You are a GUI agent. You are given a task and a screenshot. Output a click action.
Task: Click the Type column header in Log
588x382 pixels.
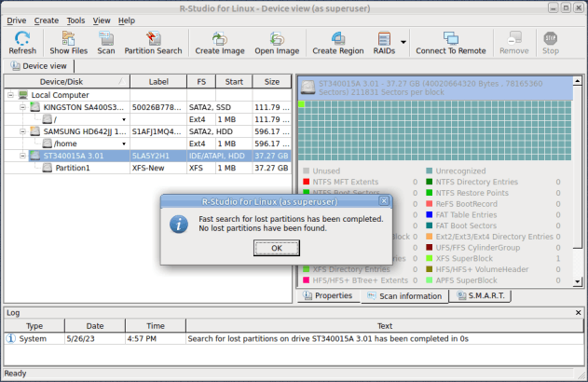coord(34,326)
